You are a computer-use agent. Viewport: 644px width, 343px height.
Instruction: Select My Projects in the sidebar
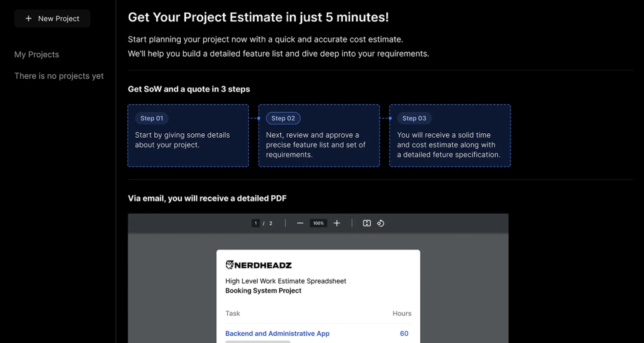[36, 54]
